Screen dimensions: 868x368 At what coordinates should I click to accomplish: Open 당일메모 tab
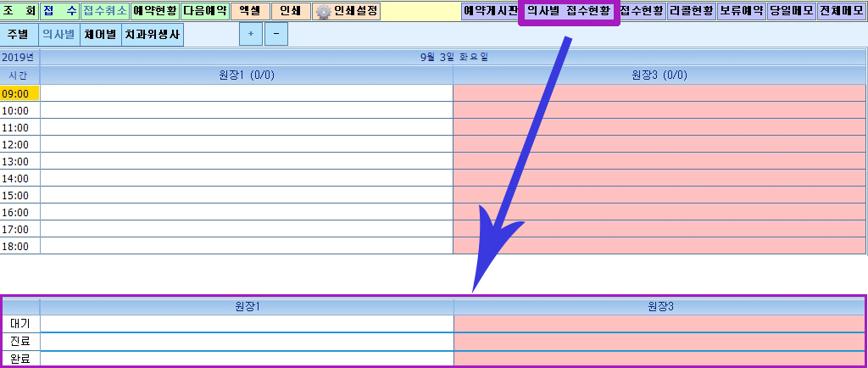[x=792, y=11]
